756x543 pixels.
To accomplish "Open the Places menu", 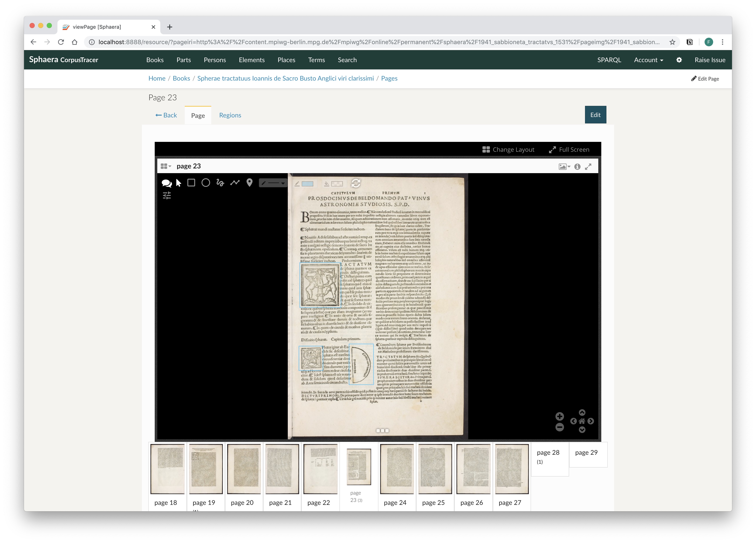I will click(x=286, y=60).
